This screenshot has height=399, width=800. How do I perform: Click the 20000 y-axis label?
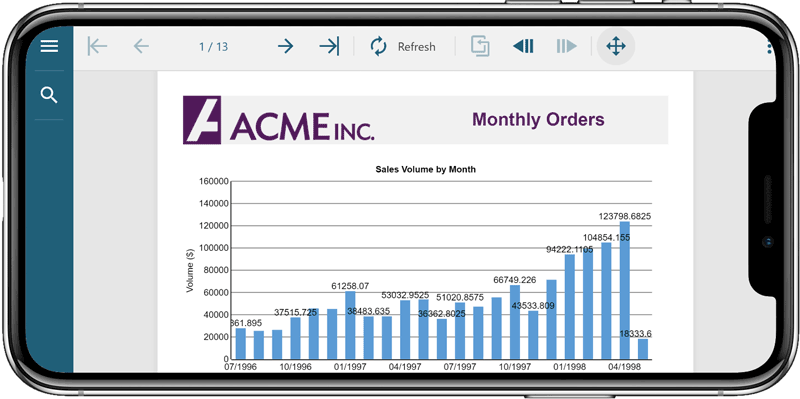coord(215,337)
